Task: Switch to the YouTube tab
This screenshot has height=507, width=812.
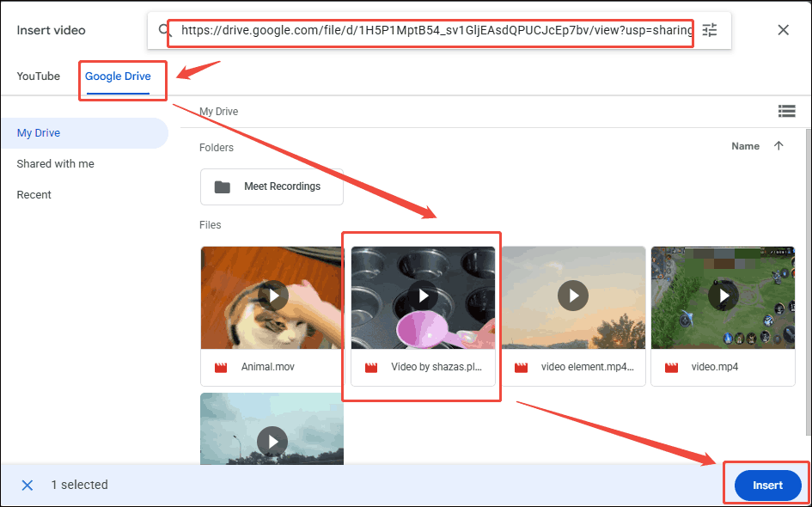Action: click(x=39, y=76)
